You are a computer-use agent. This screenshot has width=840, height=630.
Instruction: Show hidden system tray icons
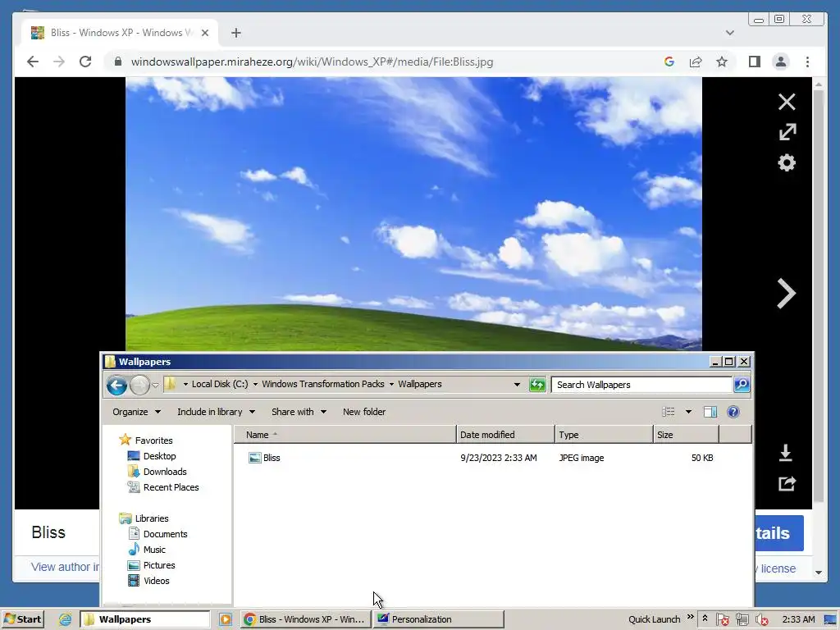[x=705, y=619]
